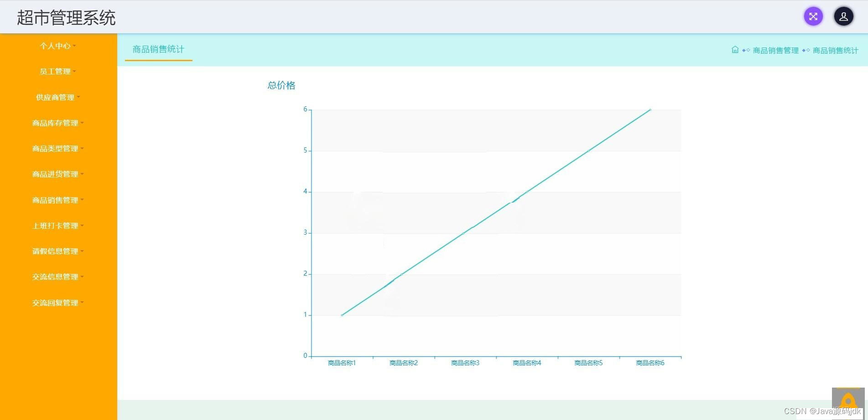Click the 总价格 chart title

tap(281, 85)
